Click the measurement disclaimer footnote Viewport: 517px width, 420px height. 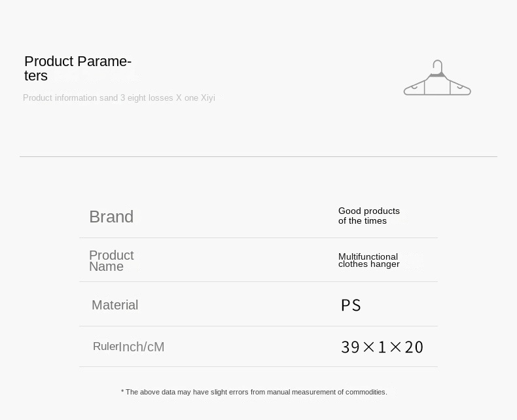click(254, 392)
